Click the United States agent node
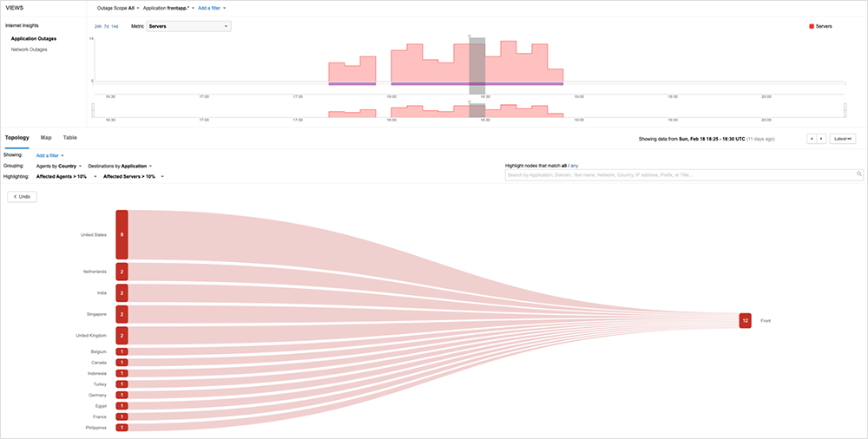 (122, 234)
